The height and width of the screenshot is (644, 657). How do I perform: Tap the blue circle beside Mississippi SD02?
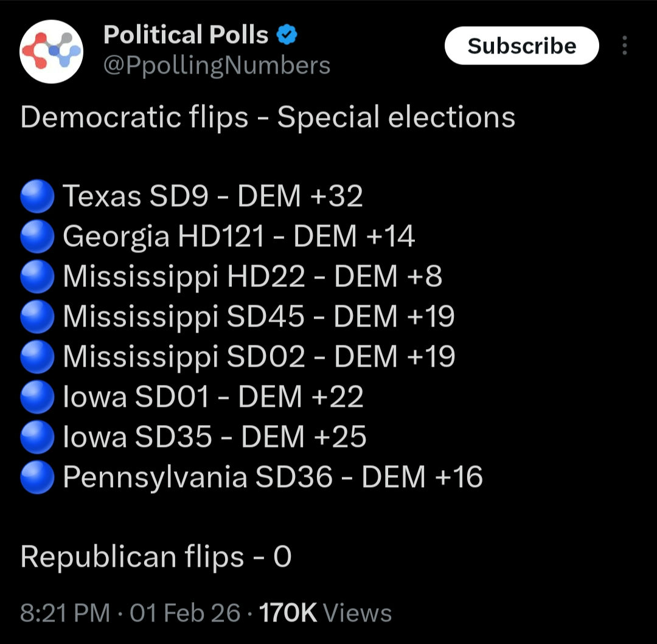tap(38, 357)
